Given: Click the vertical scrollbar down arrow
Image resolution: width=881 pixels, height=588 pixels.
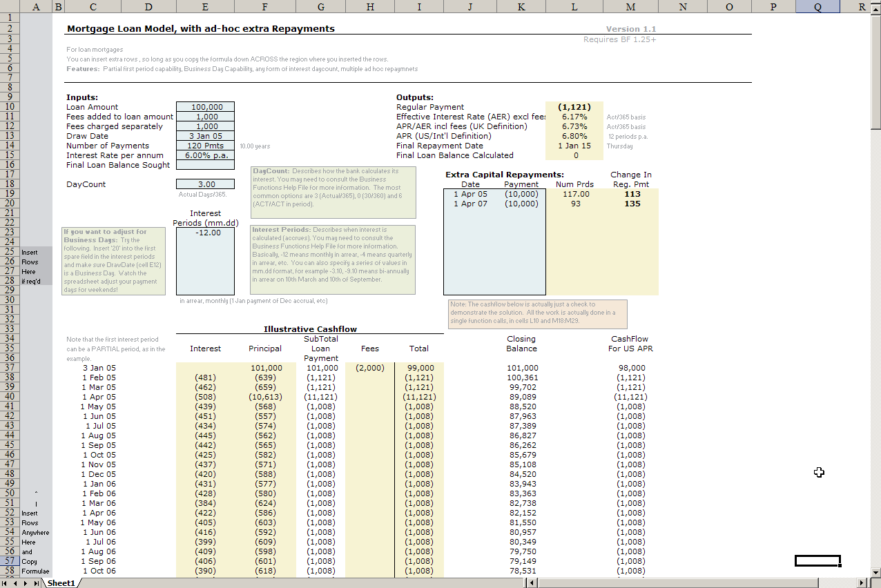Looking at the screenshot, I should [875, 572].
